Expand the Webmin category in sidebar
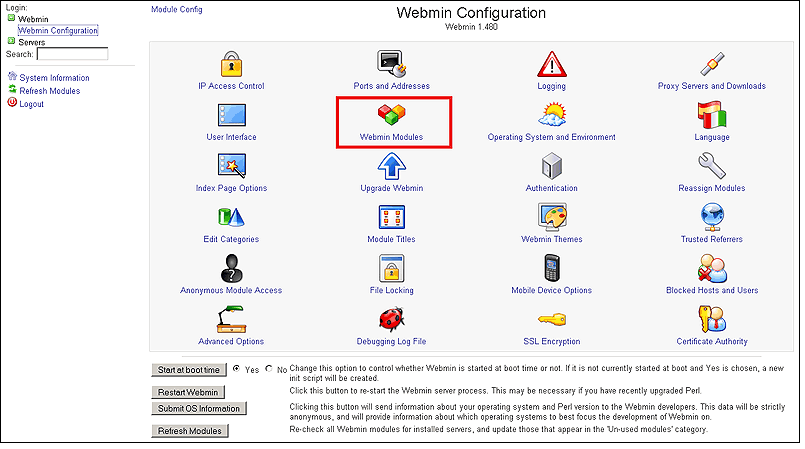 coord(11,18)
